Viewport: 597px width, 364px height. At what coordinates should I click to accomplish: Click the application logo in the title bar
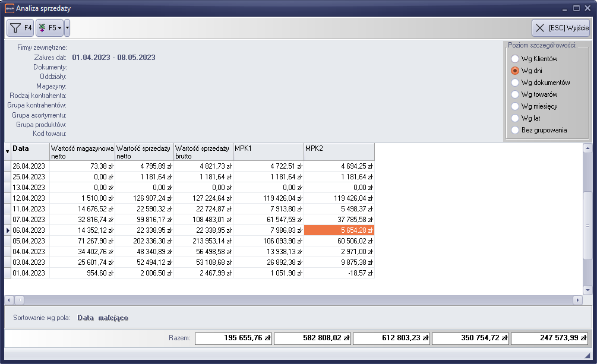8,8
